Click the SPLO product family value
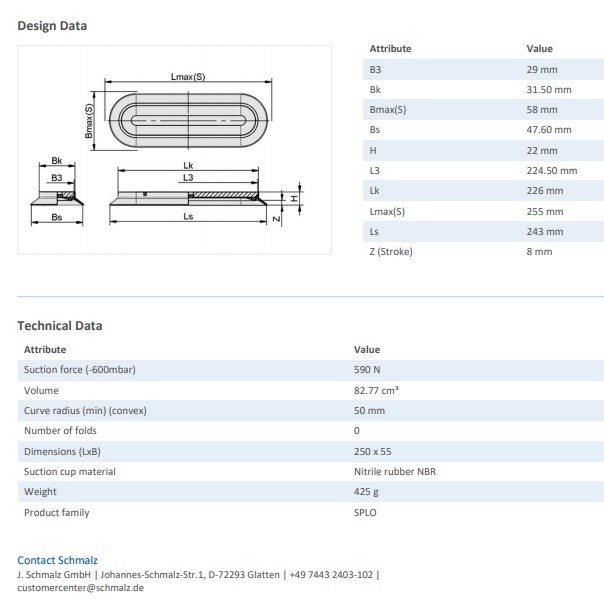The width and height of the screenshot is (604, 604). (x=365, y=512)
